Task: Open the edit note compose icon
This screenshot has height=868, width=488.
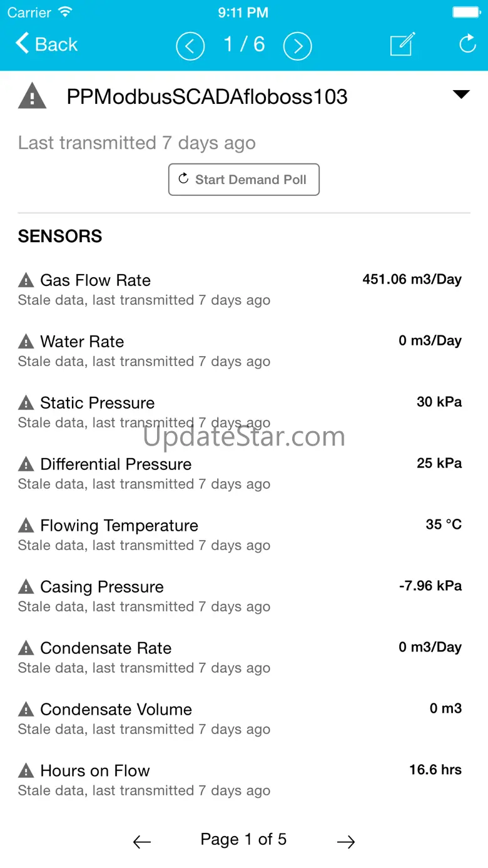Action: (402, 44)
